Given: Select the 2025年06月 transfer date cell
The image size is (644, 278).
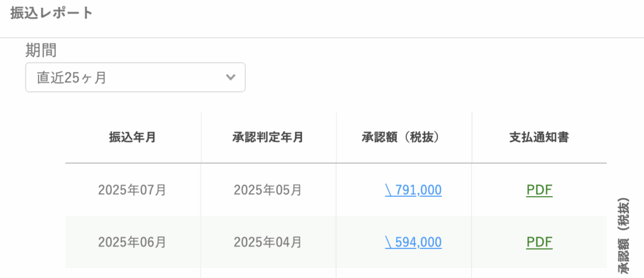Looking at the screenshot, I should [x=132, y=242].
